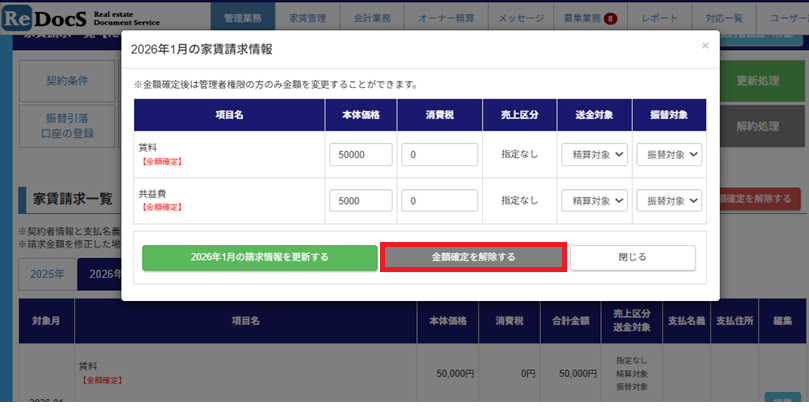Click the 共益費 row 指定なし text
Screen dimensions: 809x408
[520, 200]
